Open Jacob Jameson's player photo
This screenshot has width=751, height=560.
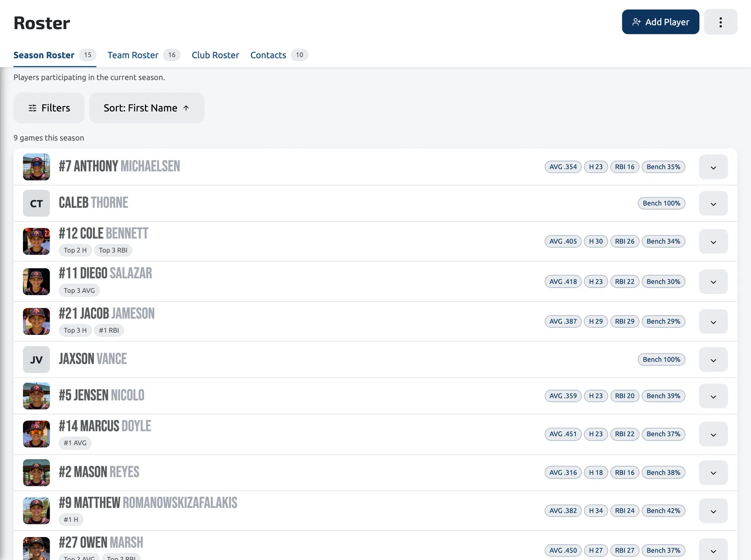[x=36, y=322]
